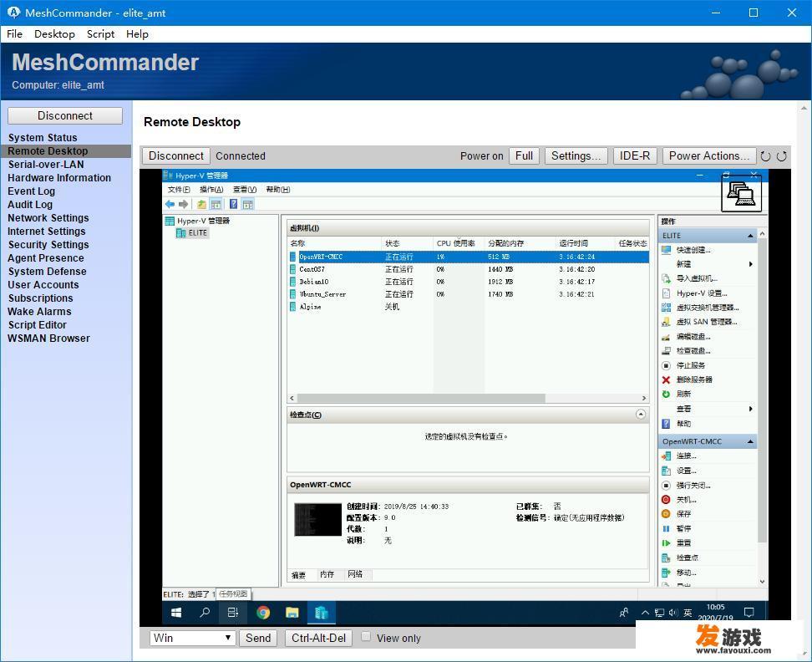This screenshot has height=662, width=812.
Task: Click the Full button
Action: pyautogui.click(x=524, y=156)
